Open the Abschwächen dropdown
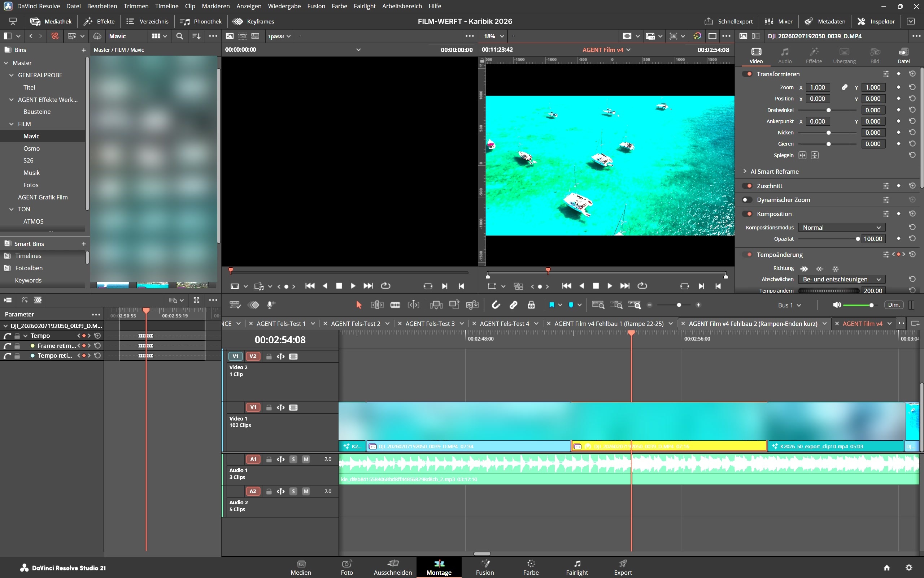 point(842,279)
